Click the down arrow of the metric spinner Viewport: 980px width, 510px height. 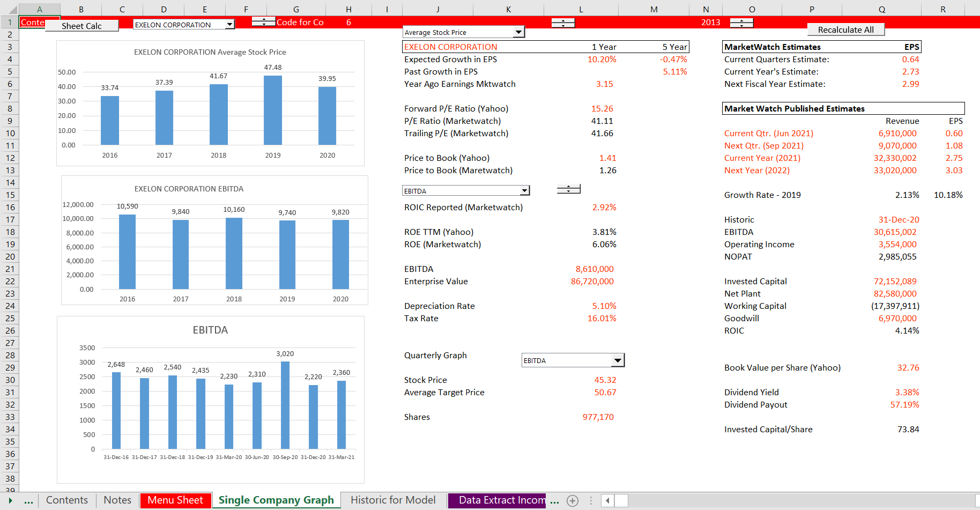click(x=563, y=25)
